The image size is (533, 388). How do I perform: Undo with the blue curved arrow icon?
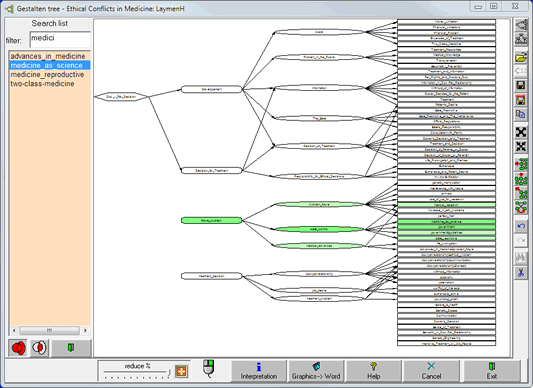tap(520, 226)
